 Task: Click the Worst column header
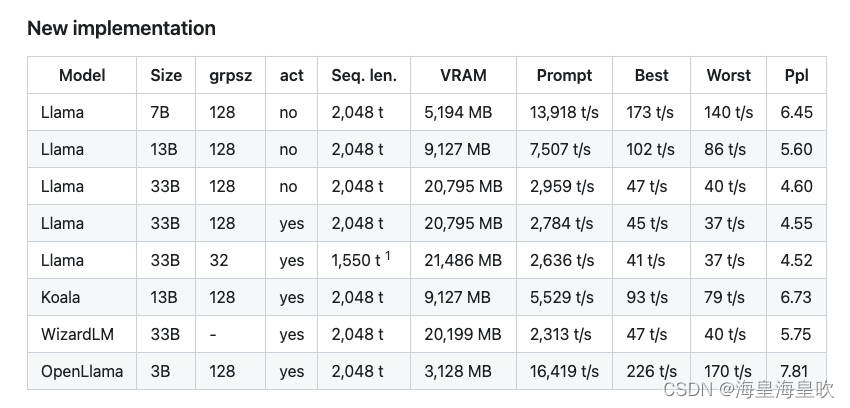(728, 75)
